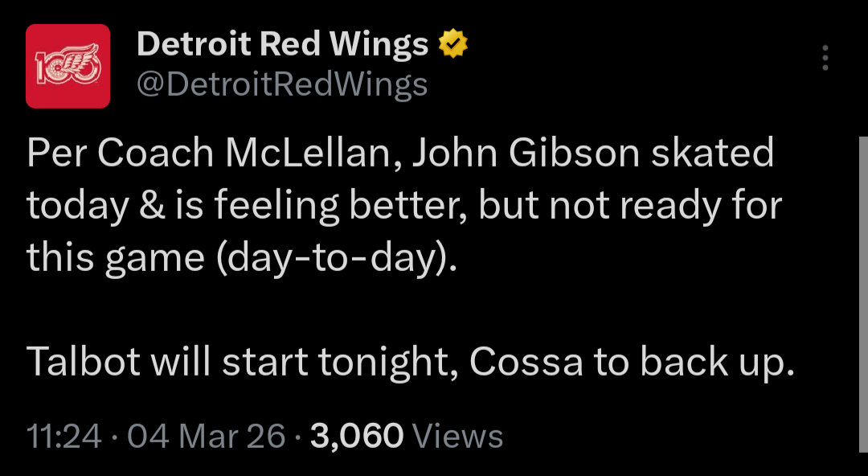Open the three-dot more options menu
Viewport: 868px width, 476px height.
pyautogui.click(x=825, y=59)
